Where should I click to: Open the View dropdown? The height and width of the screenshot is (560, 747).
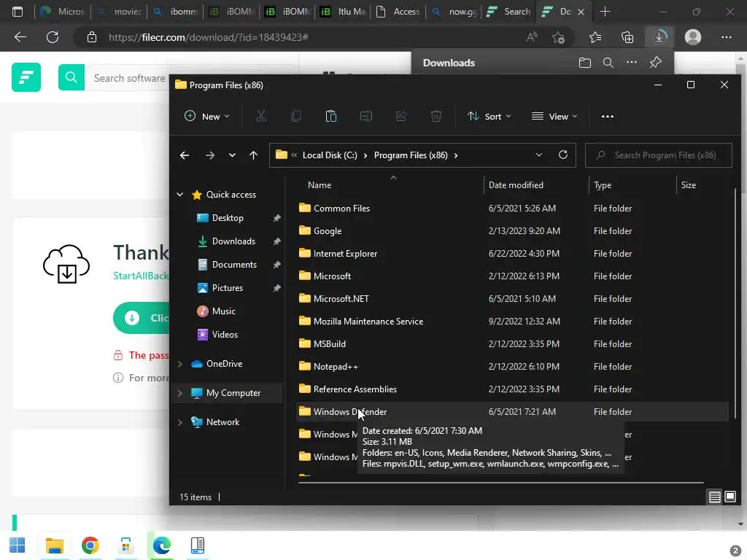tap(554, 116)
